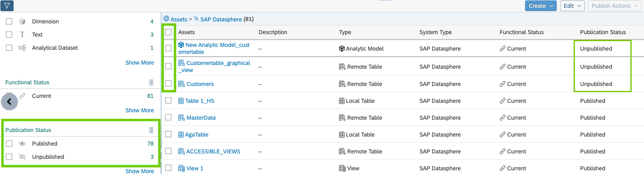Click the Table 1_HS local table icon
The width and height of the screenshot is (644, 174).
click(181, 101)
